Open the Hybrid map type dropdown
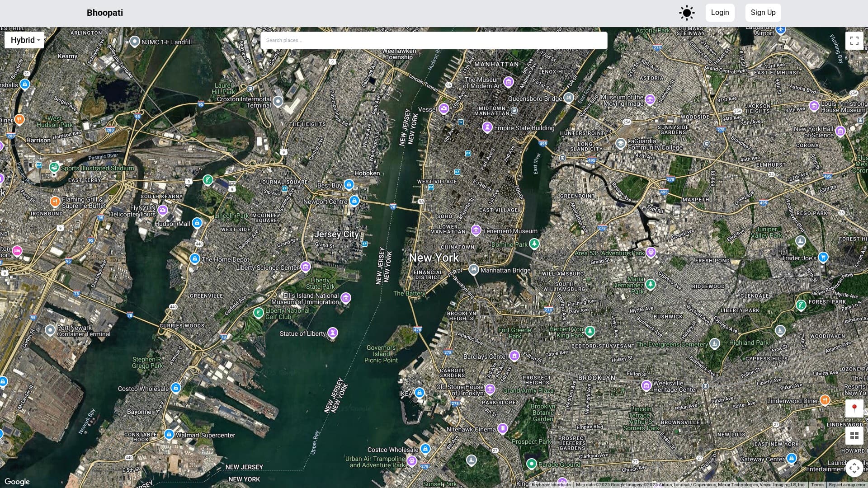Viewport: 868px width, 488px height. (24, 40)
